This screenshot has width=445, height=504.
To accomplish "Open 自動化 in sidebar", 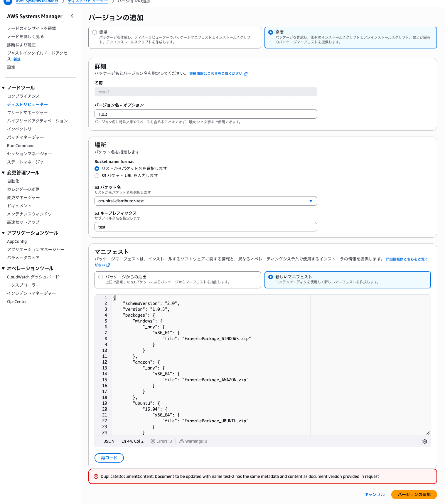I will coord(13,181).
